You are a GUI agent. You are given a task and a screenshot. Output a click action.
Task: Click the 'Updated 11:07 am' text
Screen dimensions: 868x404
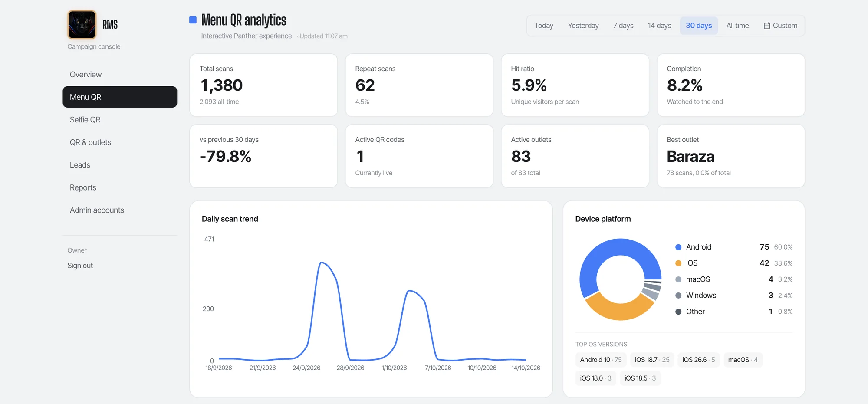pos(323,36)
